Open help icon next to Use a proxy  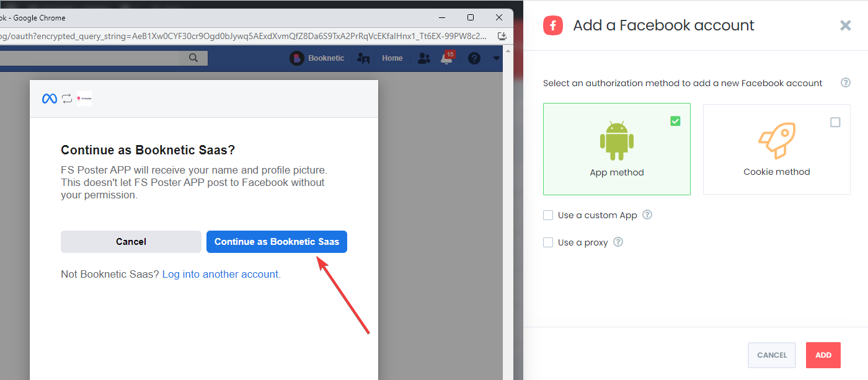[x=618, y=242]
